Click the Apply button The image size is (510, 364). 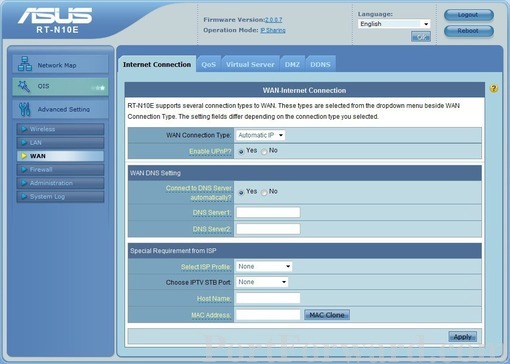point(462,337)
